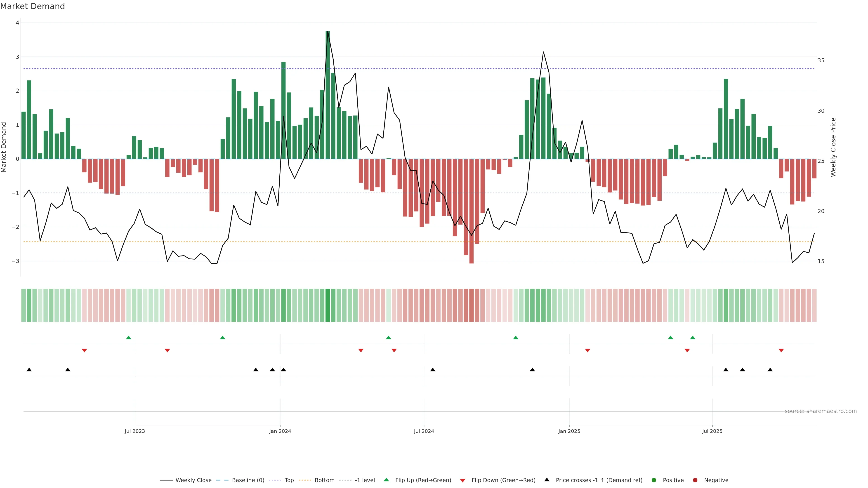Click the Jul 2024 axis label
Image resolution: width=868 pixels, height=488 pixels.
tap(424, 431)
